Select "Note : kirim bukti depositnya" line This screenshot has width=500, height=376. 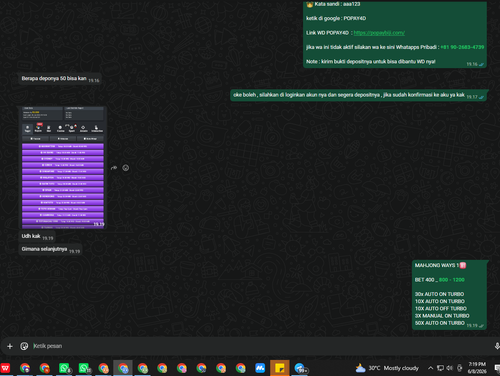point(371,62)
